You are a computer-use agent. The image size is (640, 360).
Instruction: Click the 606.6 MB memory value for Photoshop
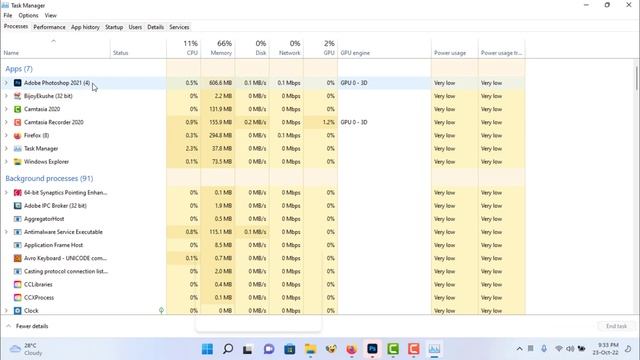(x=220, y=83)
